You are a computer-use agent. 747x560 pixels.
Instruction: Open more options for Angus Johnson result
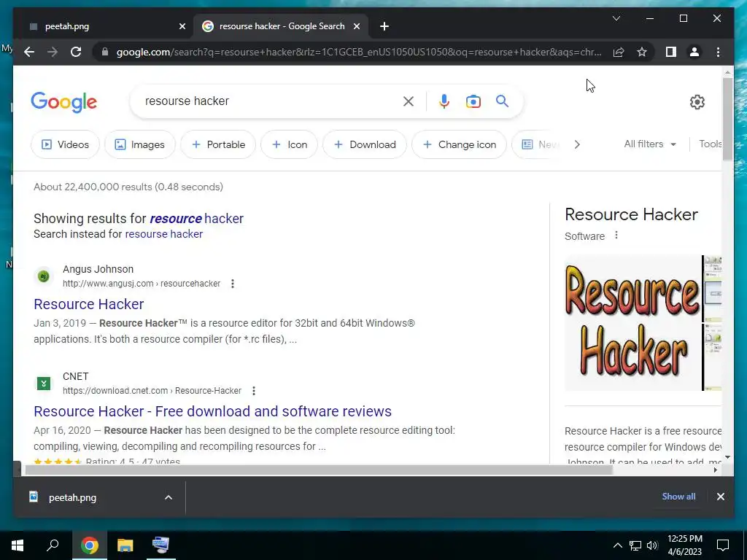click(233, 284)
